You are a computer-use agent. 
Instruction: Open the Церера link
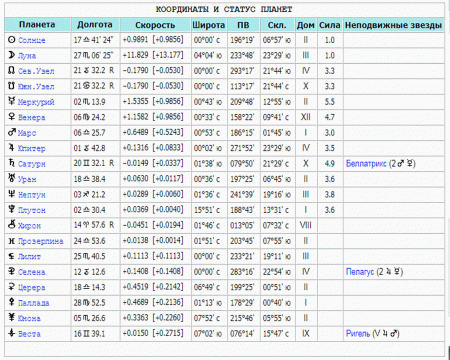click(x=31, y=287)
